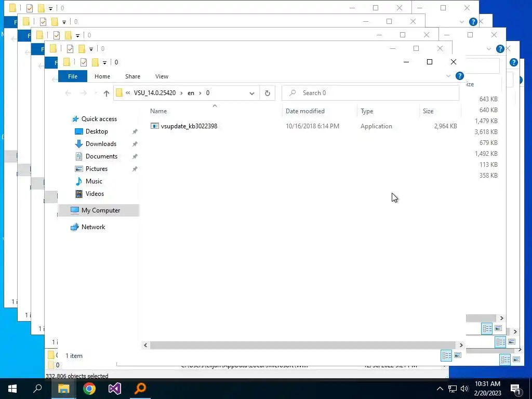The image size is (532, 399).
Task: Select Network in the navigation pane
Action: [93, 227]
